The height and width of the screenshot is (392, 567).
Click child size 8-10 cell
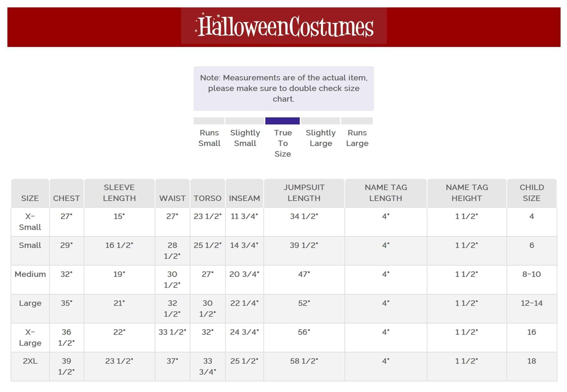[531, 274]
